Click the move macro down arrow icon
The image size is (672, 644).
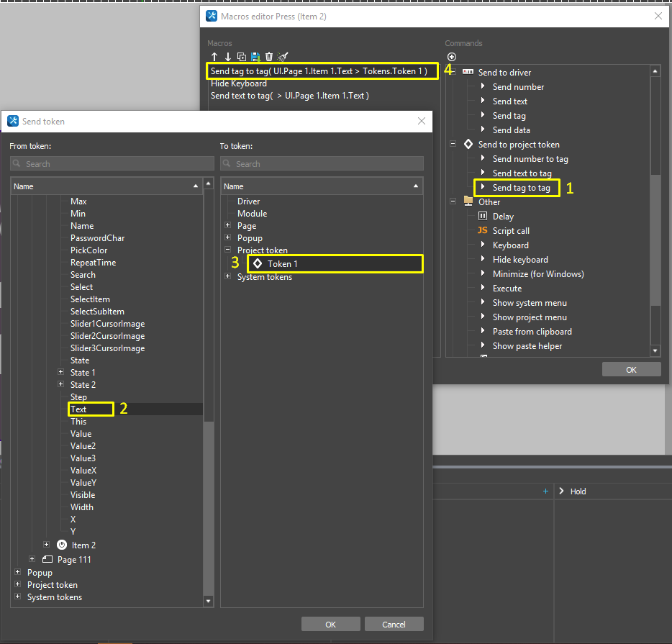(228, 57)
